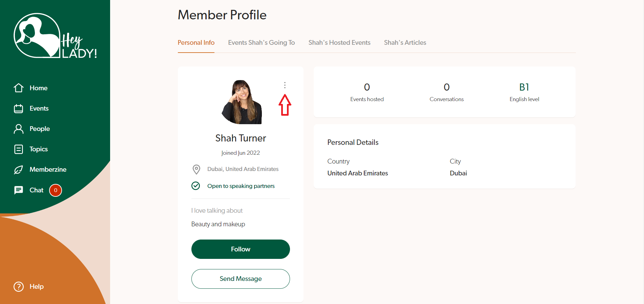
Task: Click the Help question mark icon
Action: click(x=19, y=287)
